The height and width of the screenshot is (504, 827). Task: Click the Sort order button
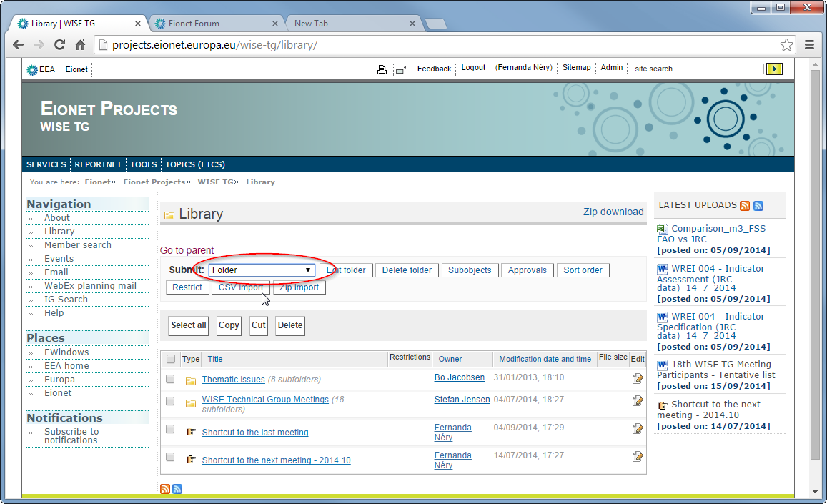(x=583, y=270)
